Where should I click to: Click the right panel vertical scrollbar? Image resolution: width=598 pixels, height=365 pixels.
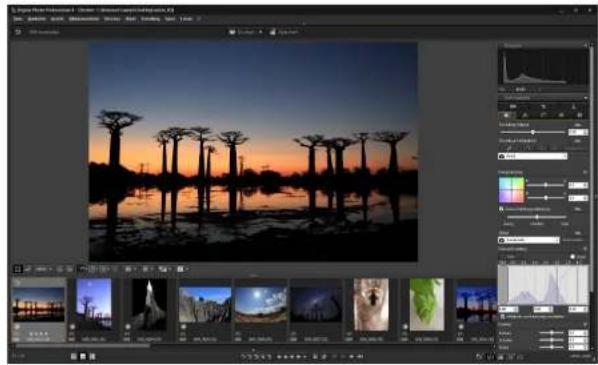592,168
